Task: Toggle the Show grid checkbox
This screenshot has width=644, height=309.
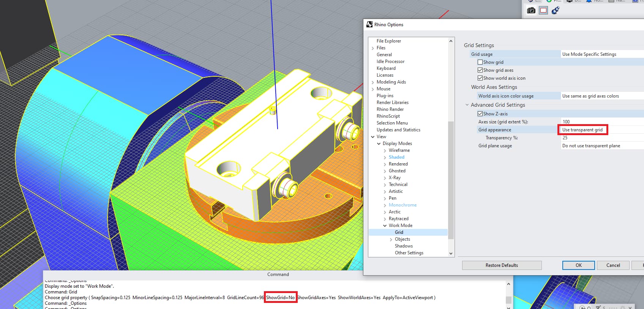Action: 480,62
